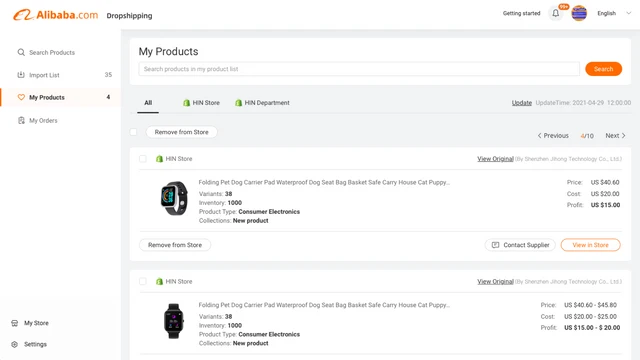Focus the search products in my product list field
Viewport: 640px width, 360px height.
coord(359,69)
